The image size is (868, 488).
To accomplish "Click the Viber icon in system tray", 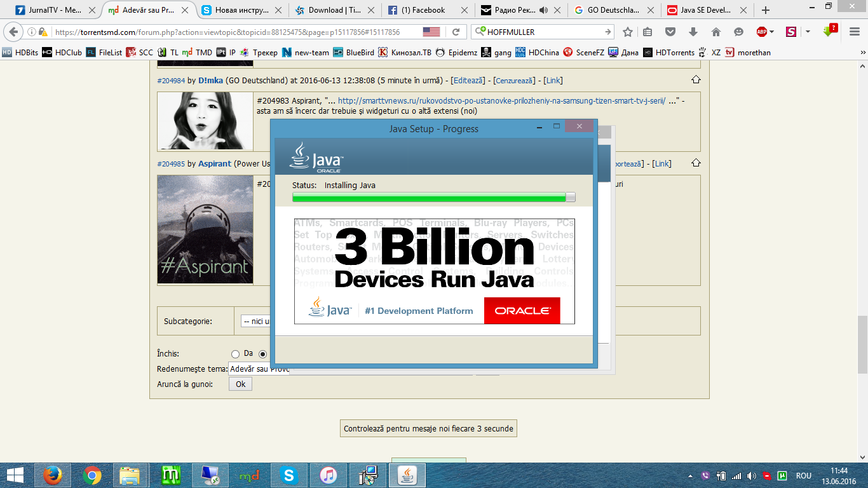I will point(706,476).
